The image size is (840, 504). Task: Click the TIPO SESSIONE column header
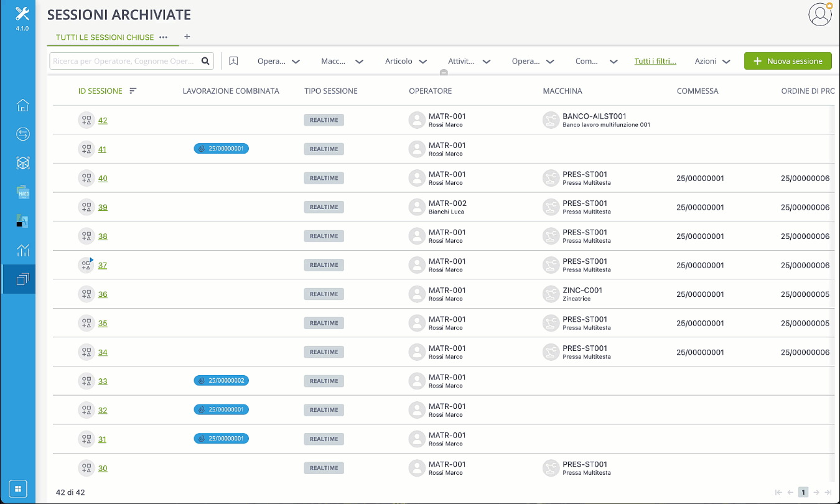coord(331,91)
